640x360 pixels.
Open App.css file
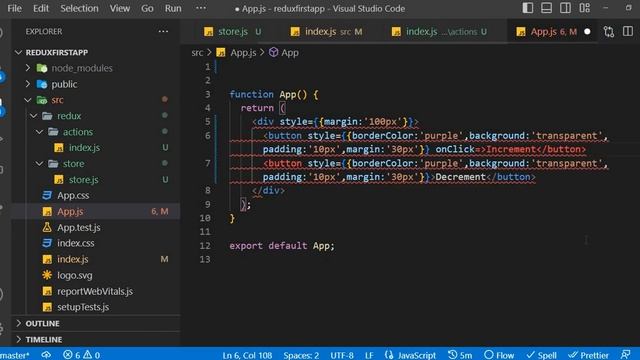73,196
